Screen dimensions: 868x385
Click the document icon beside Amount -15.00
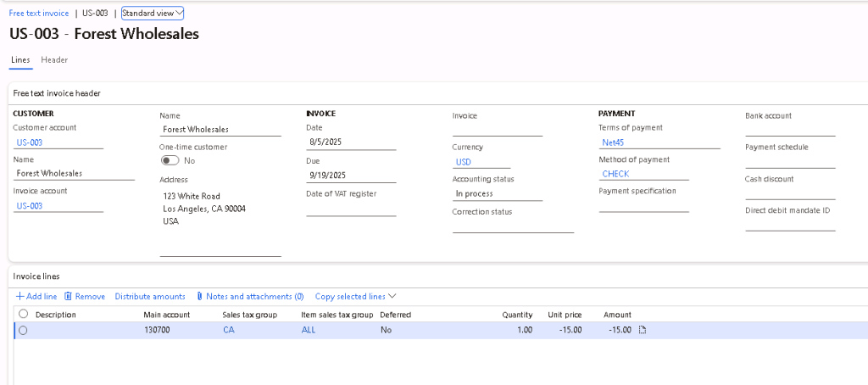click(x=642, y=330)
